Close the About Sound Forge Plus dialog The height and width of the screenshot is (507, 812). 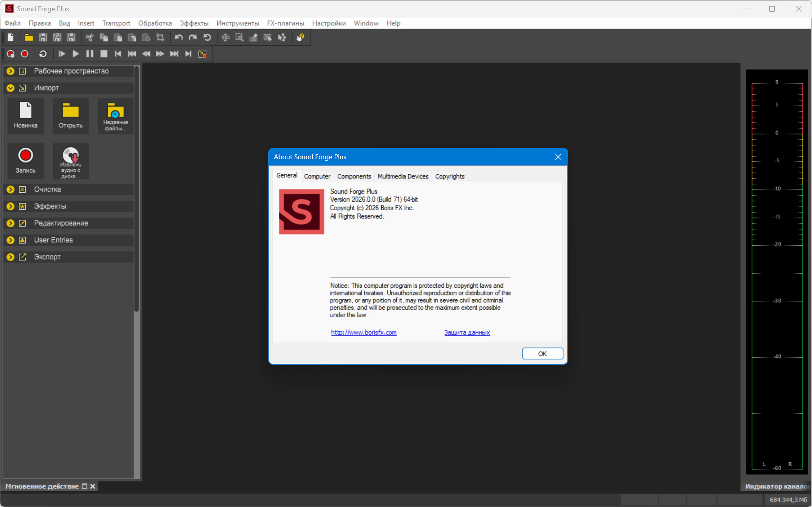pyautogui.click(x=558, y=157)
